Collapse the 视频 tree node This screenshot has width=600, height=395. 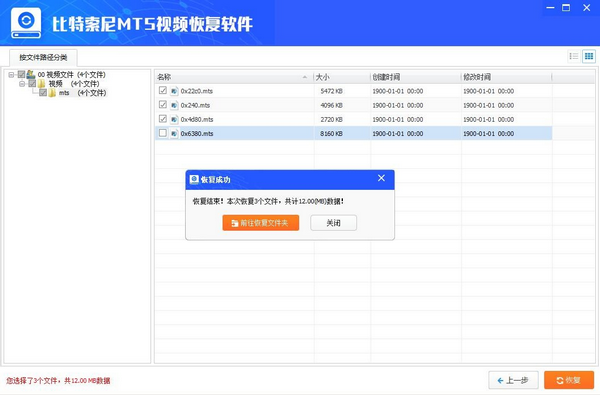pos(22,84)
